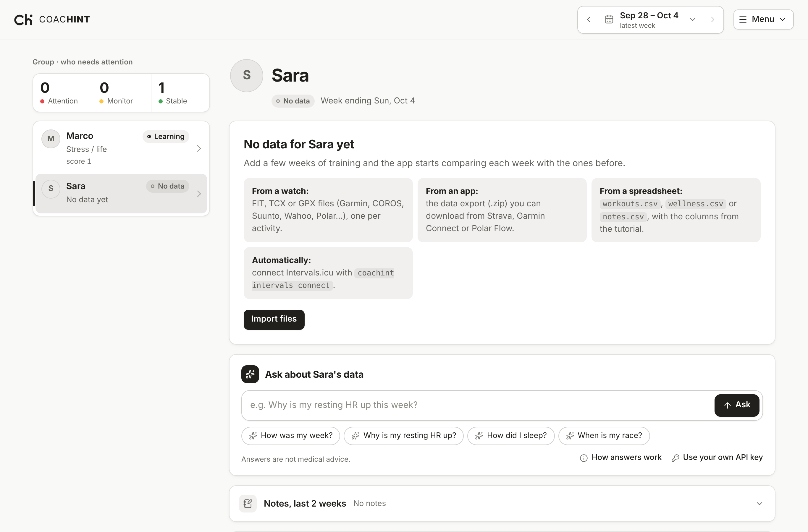Click the 'From a spreadsheet' info card
The image size is (808, 532).
pyautogui.click(x=676, y=210)
